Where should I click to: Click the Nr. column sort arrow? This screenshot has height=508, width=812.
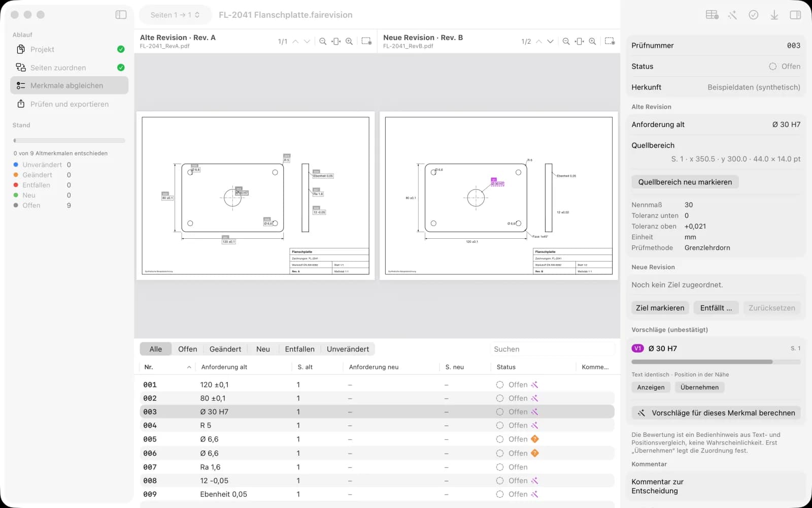tap(189, 367)
